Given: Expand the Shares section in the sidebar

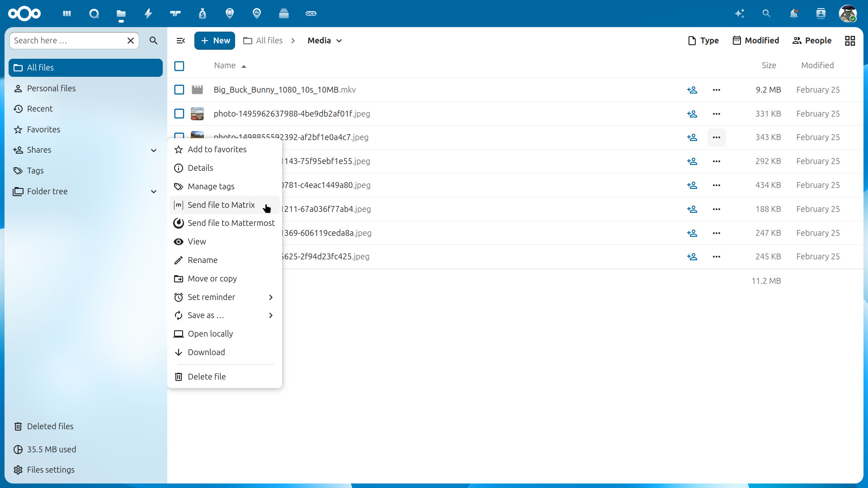Looking at the screenshot, I should pos(154,150).
